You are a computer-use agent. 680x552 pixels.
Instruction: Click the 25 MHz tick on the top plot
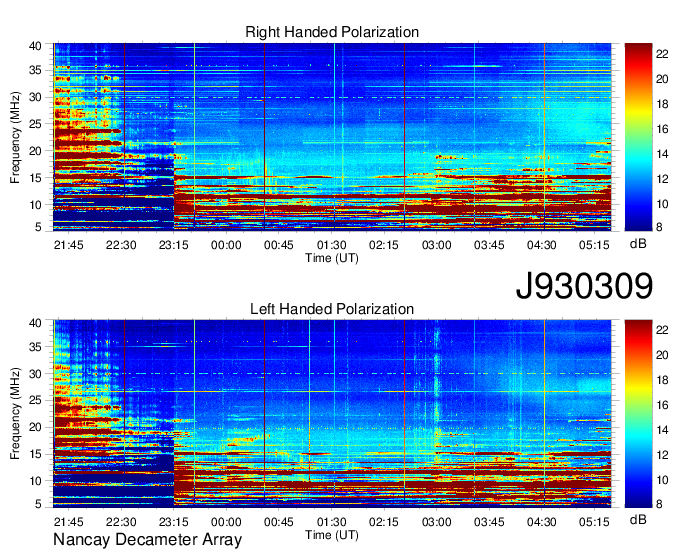[x=35, y=124]
